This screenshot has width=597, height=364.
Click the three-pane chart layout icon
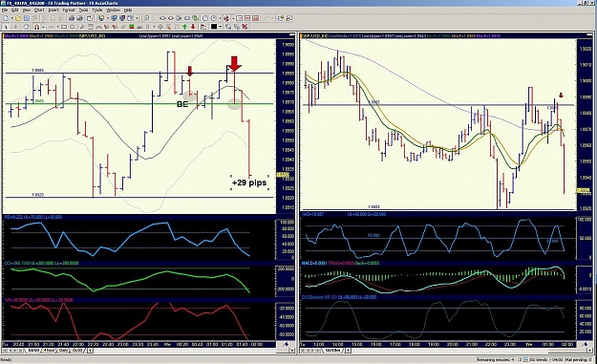pos(255,18)
